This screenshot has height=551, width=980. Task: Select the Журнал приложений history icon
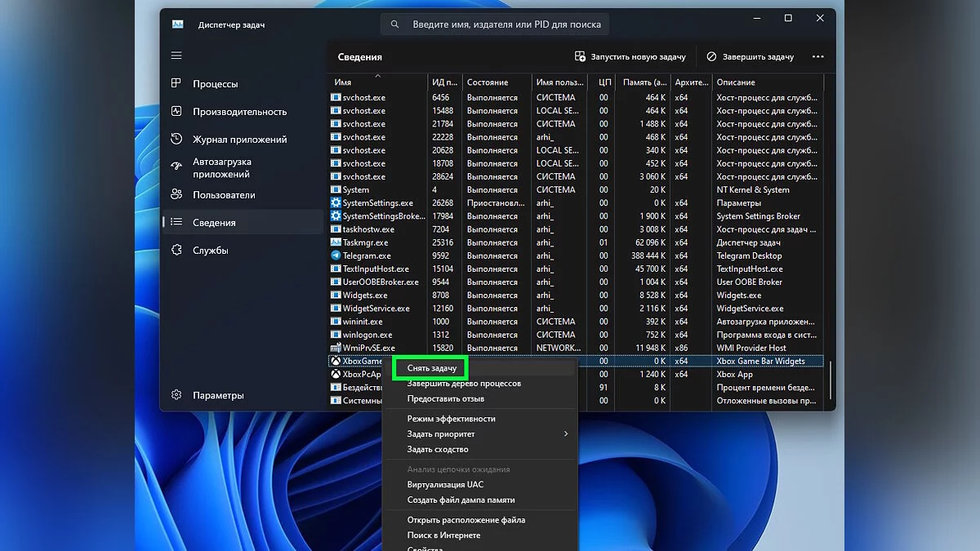tap(176, 140)
